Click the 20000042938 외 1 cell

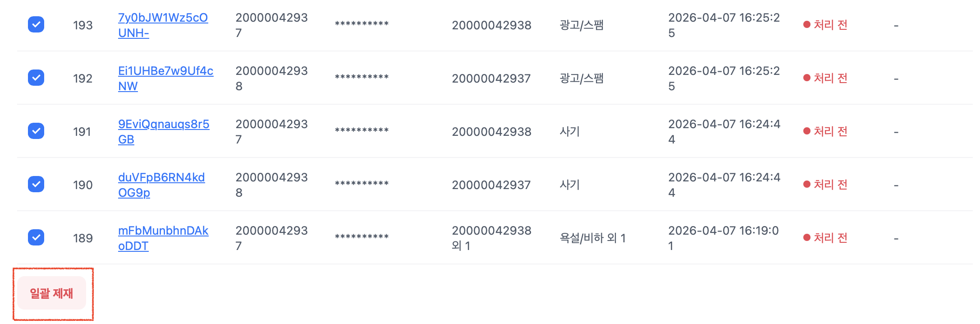(491, 238)
